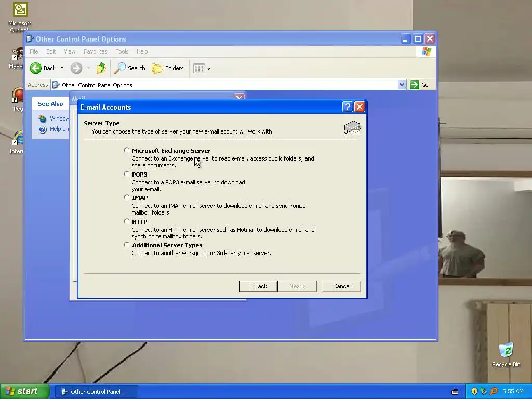
Task: Click the Windows Update icon under See Also
Action: click(43, 118)
